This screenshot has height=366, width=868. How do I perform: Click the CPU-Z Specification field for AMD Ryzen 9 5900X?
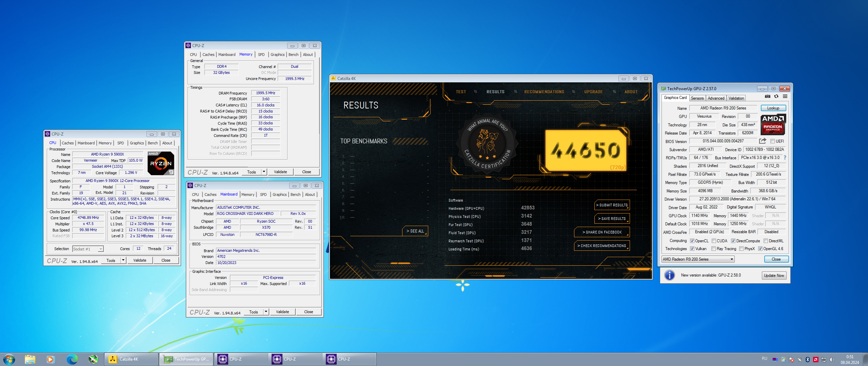pos(124,181)
